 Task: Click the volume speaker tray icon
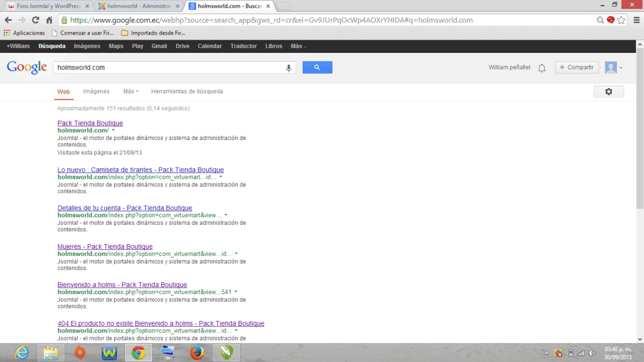[x=592, y=353]
